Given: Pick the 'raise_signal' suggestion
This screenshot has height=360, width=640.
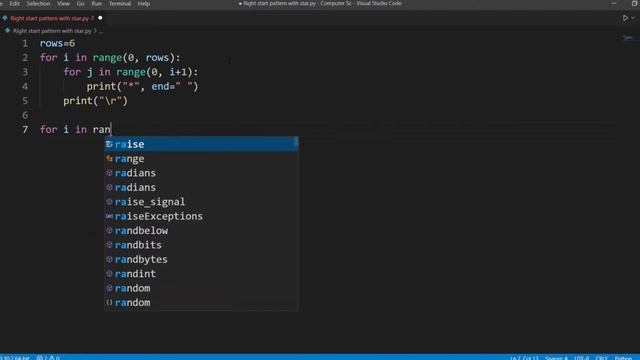Looking at the screenshot, I should tap(201, 202).
